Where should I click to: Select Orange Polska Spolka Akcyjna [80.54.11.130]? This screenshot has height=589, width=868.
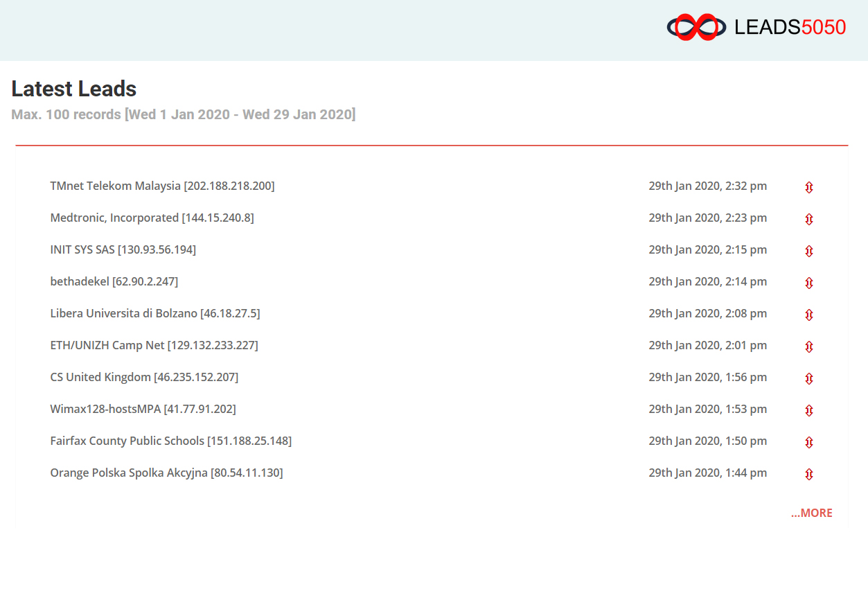(x=166, y=473)
